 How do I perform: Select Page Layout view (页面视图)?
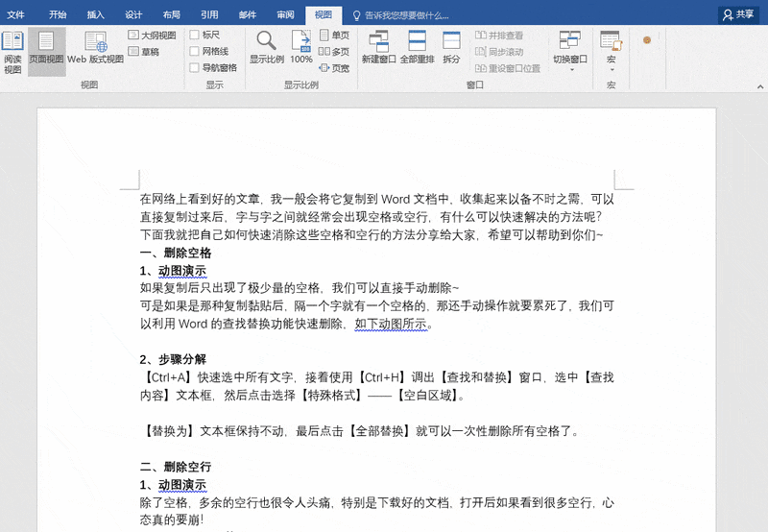pyautogui.click(x=46, y=53)
